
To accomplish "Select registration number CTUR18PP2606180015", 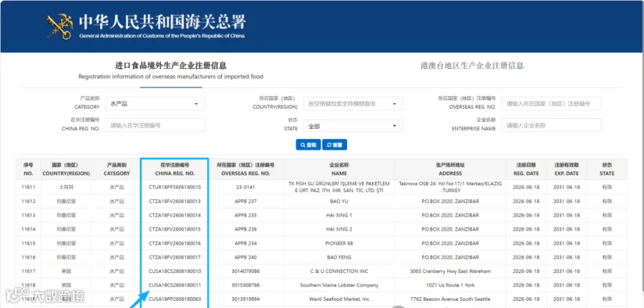I will coord(175,187).
